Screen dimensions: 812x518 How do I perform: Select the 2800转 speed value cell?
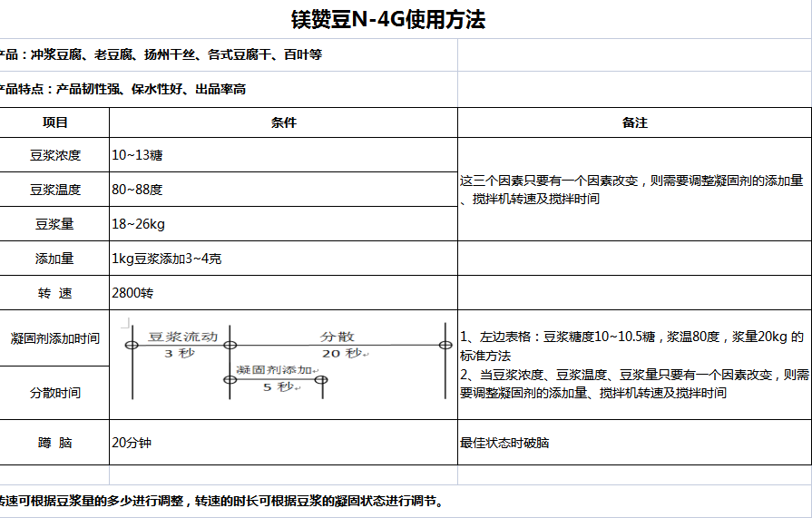pyautogui.click(x=283, y=293)
